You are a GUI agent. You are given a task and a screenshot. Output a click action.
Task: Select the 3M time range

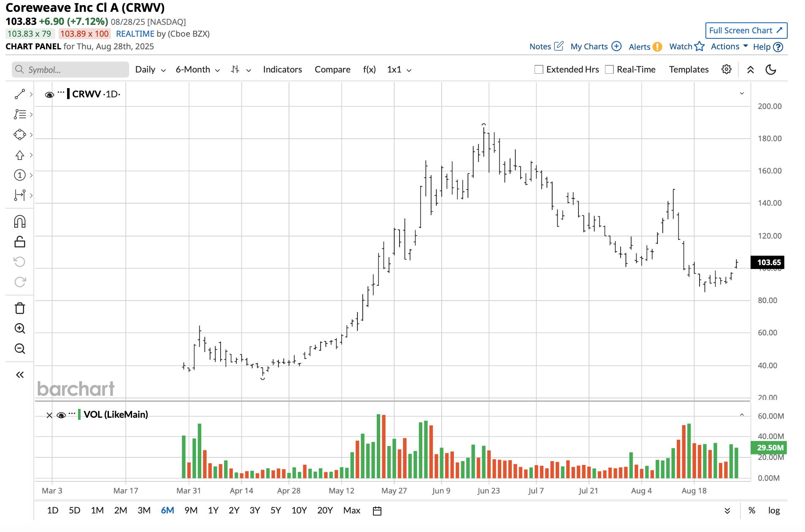144,511
